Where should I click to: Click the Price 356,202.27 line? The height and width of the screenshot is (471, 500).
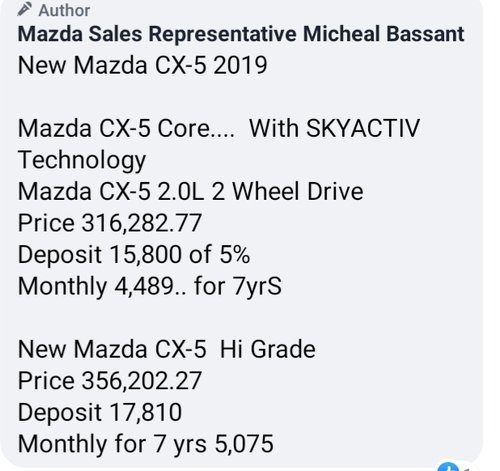[x=110, y=381]
